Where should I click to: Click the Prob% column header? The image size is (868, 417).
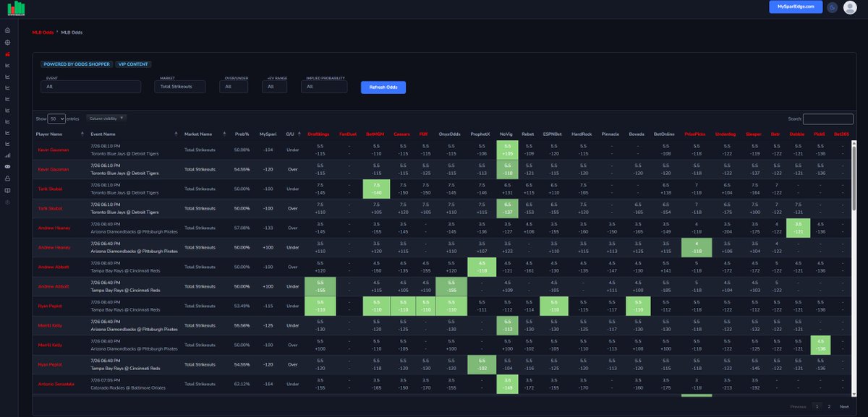click(x=242, y=134)
